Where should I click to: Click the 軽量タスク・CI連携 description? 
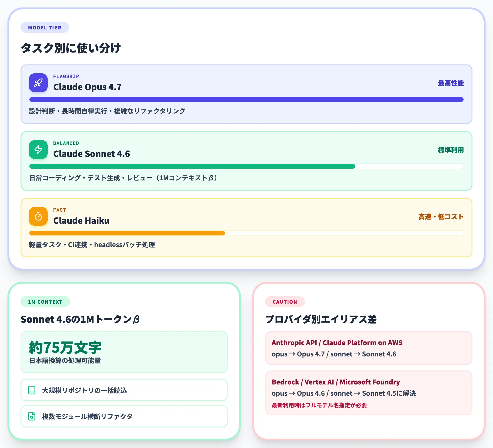point(92,245)
